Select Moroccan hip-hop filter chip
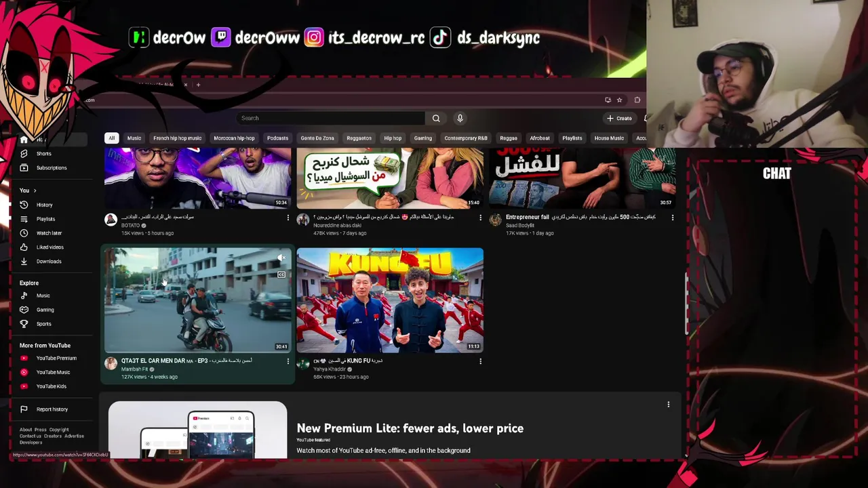Viewport: 868px width, 488px height. point(234,138)
